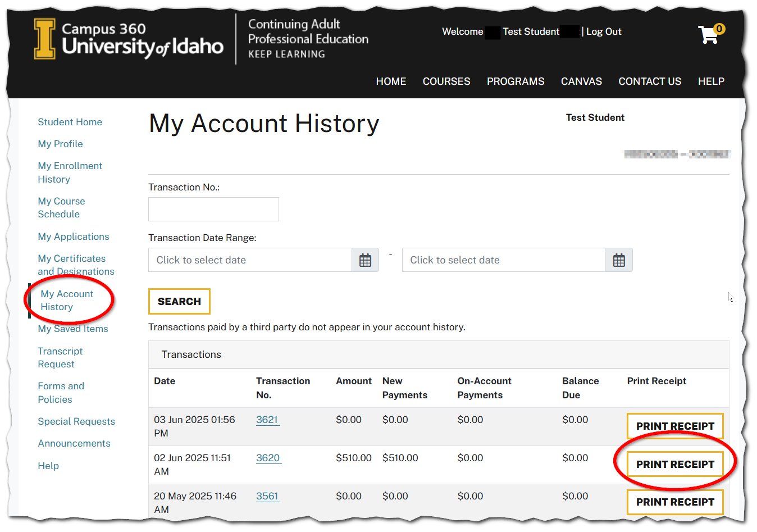Click Log Out
The height and width of the screenshot is (532, 757).
pos(603,31)
